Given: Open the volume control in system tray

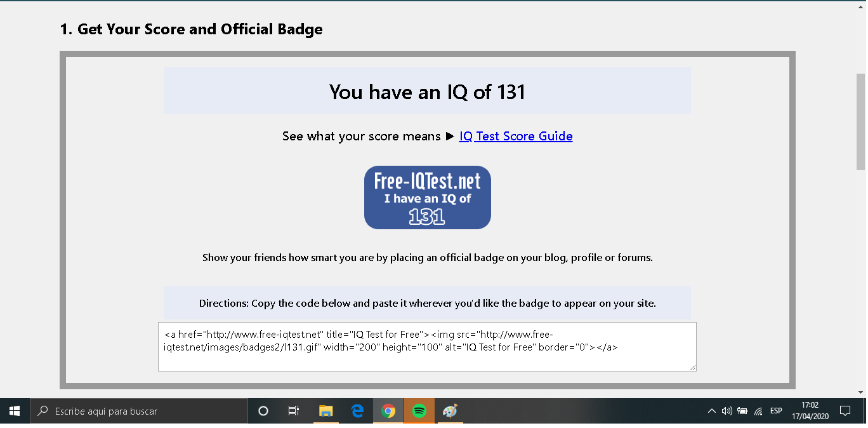Looking at the screenshot, I should coord(727,411).
